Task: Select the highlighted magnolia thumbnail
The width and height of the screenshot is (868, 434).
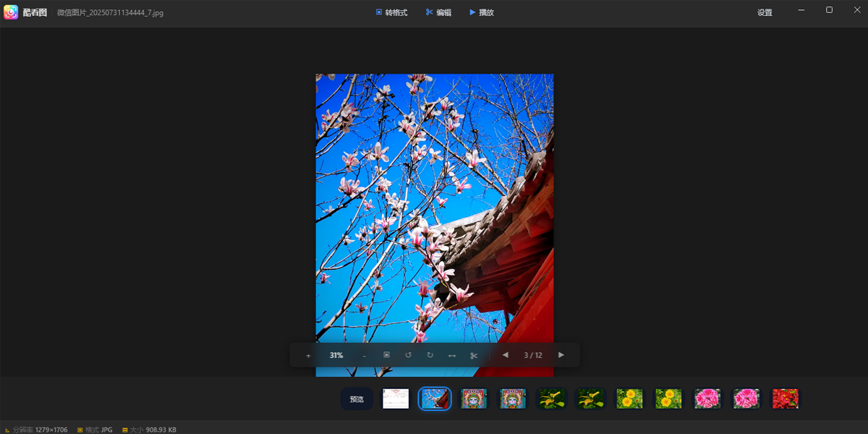Action: click(435, 399)
